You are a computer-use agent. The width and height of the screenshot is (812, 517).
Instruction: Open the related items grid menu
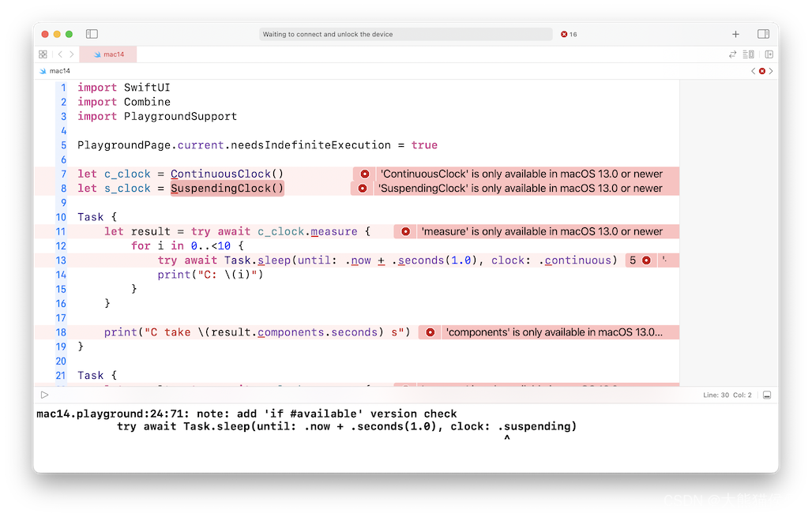(43, 54)
